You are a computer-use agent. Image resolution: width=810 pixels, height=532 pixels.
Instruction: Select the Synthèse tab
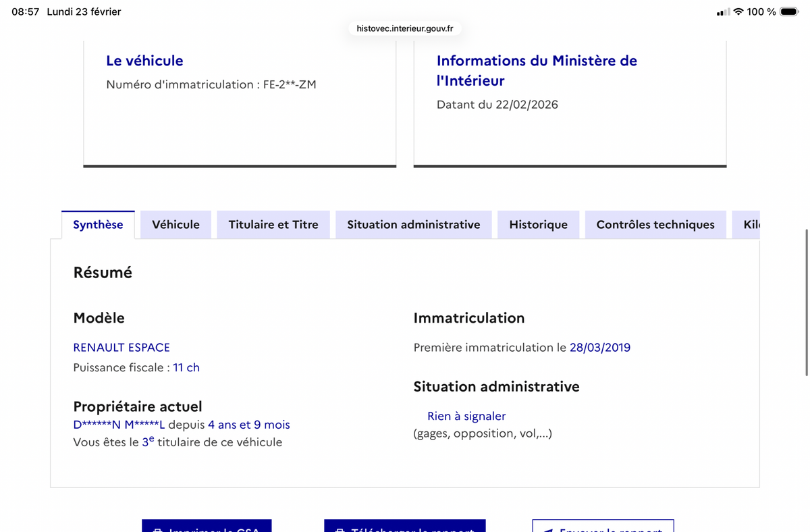point(98,224)
